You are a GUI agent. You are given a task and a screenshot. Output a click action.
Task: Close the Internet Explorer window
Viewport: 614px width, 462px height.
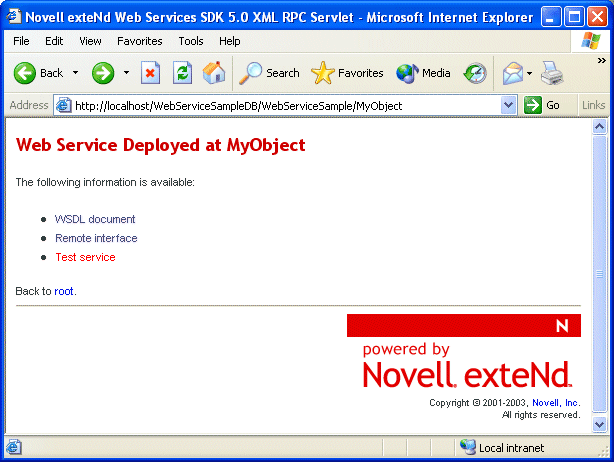[x=597, y=17]
